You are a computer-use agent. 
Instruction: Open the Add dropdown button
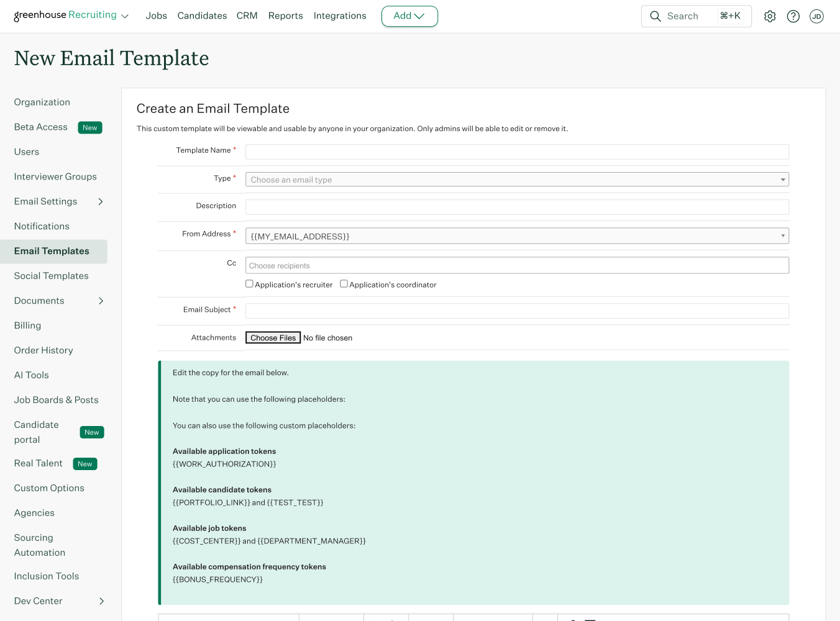pos(409,16)
